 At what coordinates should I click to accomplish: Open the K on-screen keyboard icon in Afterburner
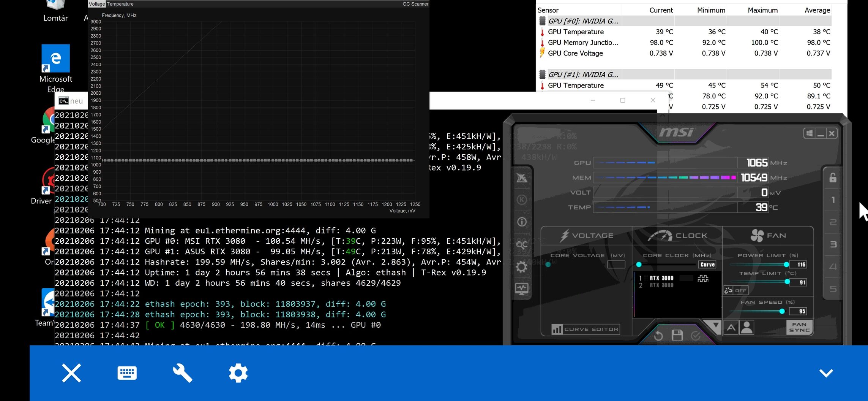[x=522, y=200]
